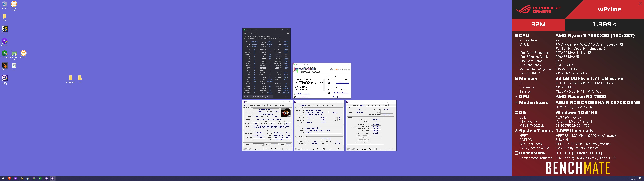Click Validate button in left CPU-Z window
Image resolution: width=644 pixels, height=181 pixels.
[x=278, y=149]
